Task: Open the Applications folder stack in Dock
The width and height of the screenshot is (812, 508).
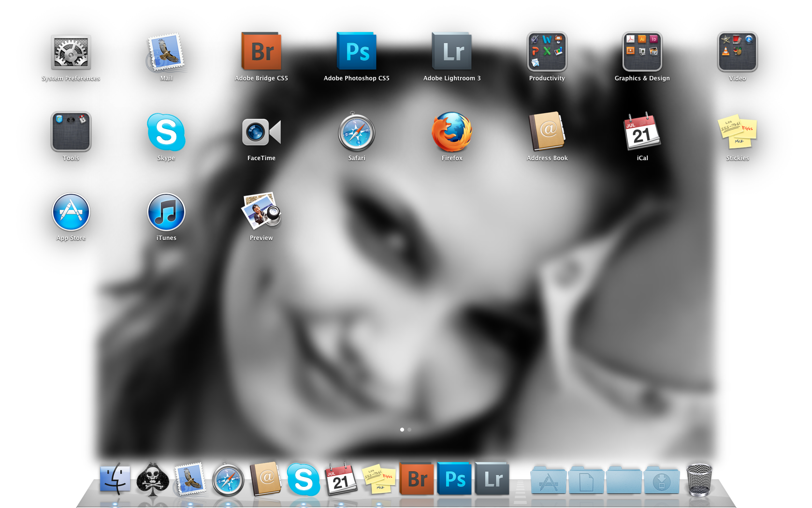Action: pos(549,480)
